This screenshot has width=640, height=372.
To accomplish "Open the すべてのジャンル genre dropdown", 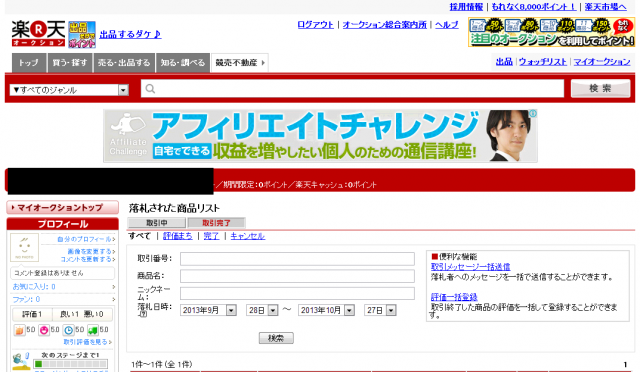I will [x=69, y=90].
